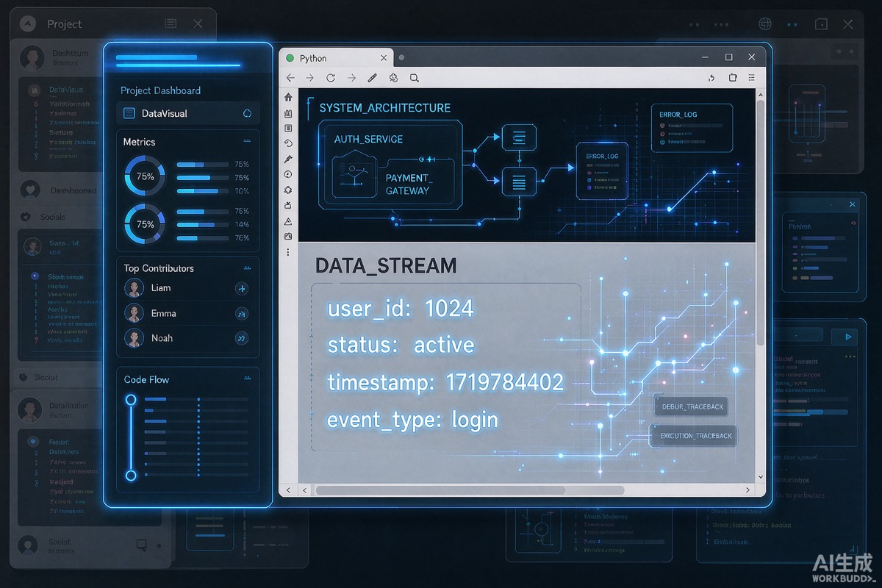Open the clipboard icon in the Python sidebar
The width and height of the screenshot is (882, 588).
(288, 113)
